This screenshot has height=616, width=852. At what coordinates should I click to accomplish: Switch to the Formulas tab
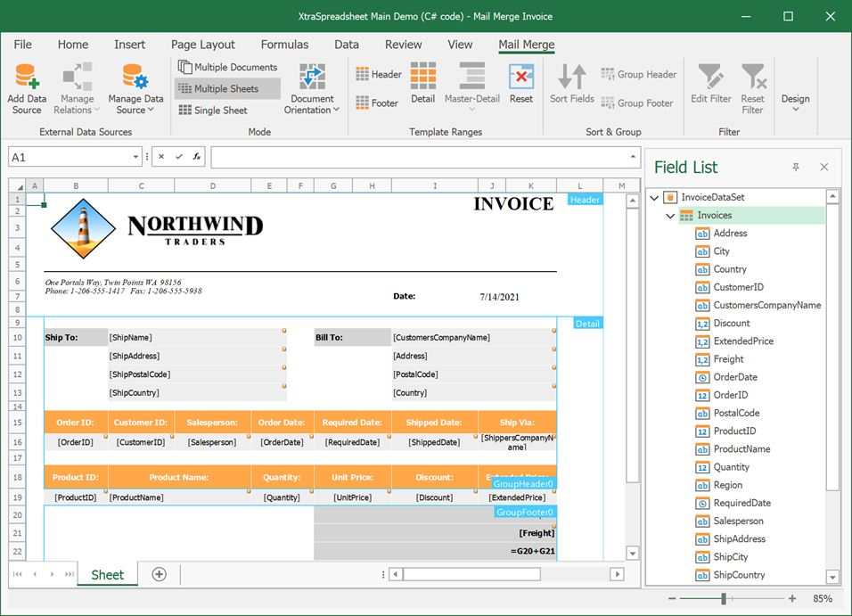(284, 45)
